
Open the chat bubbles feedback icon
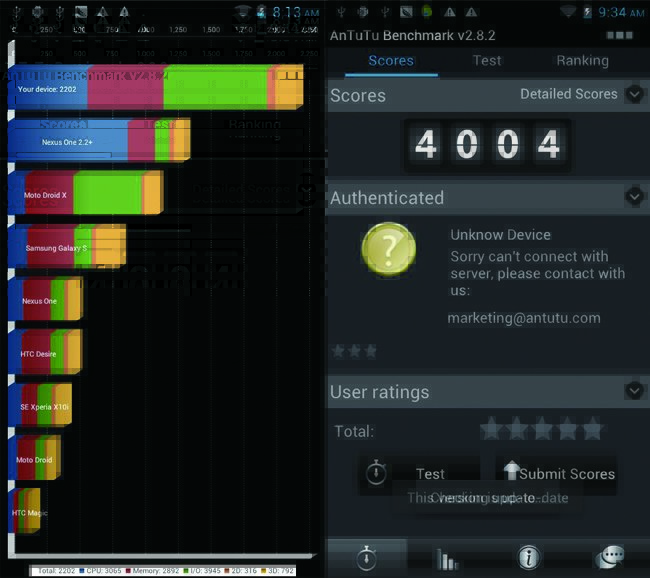coord(608,558)
